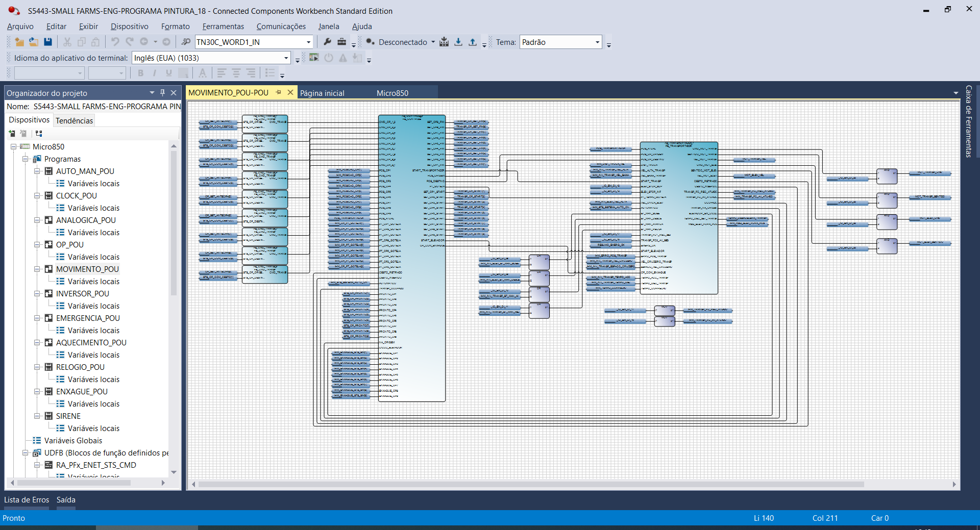Close the Organizador do projeto panel
The image size is (980, 530).
174,93
